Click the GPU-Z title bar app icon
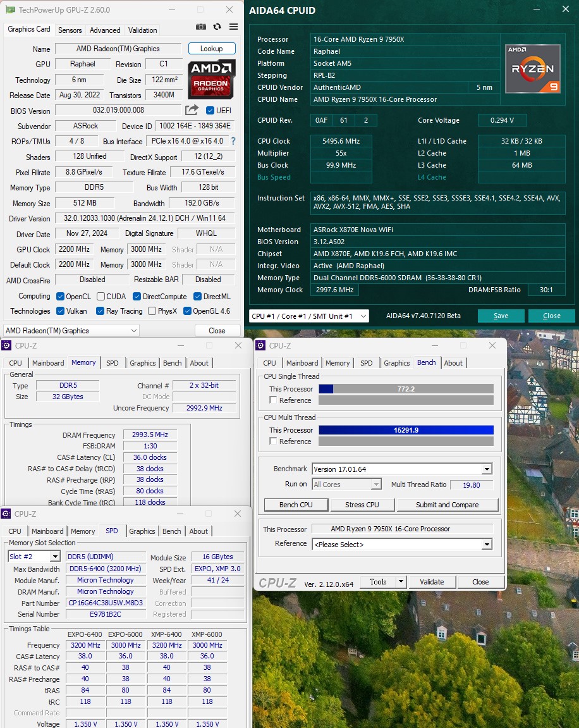The image size is (579, 728). (9, 9)
